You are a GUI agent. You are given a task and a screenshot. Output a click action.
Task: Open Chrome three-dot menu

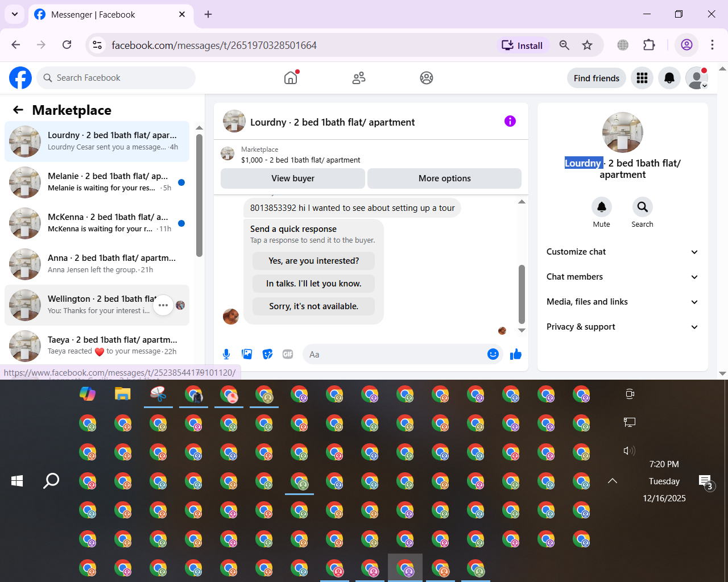pos(712,45)
